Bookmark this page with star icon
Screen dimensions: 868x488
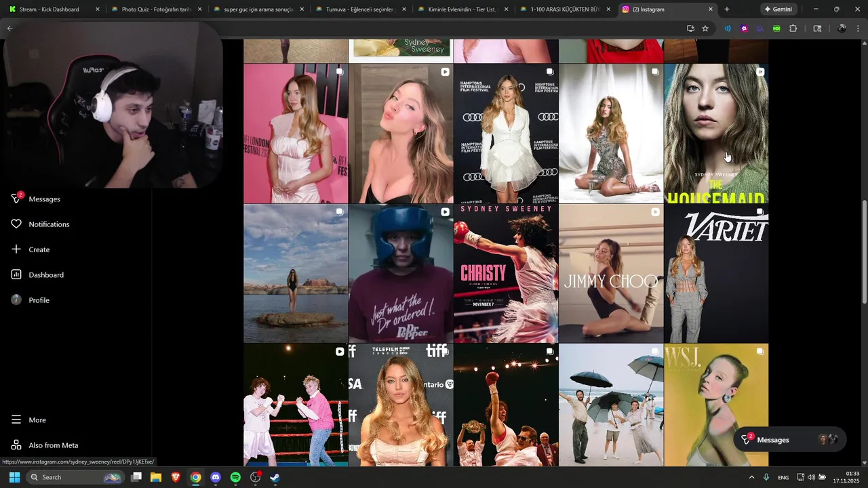(705, 28)
